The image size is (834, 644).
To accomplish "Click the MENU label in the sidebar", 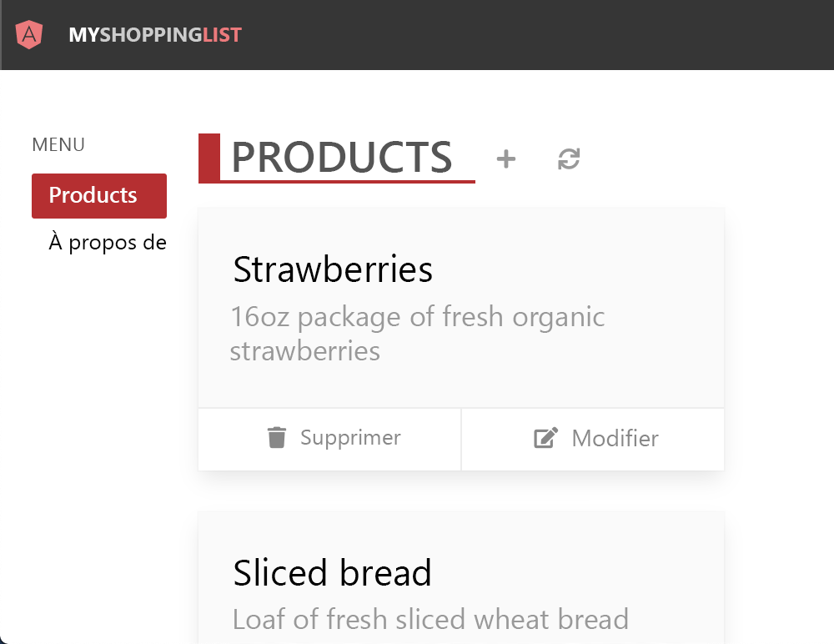I will pos(58,144).
